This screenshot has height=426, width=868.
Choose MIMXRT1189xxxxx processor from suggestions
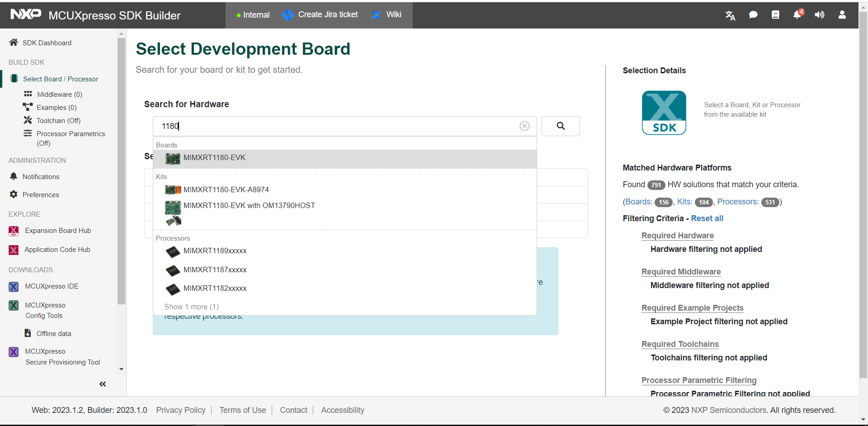[x=215, y=251]
